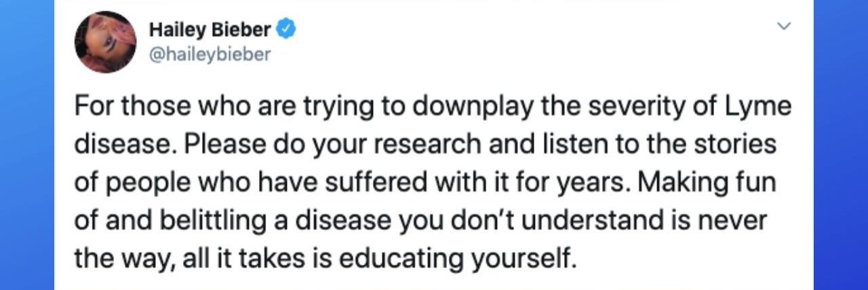The image size is (868, 290).
Task: Click the blue background left of the tweet
Action: [27, 145]
